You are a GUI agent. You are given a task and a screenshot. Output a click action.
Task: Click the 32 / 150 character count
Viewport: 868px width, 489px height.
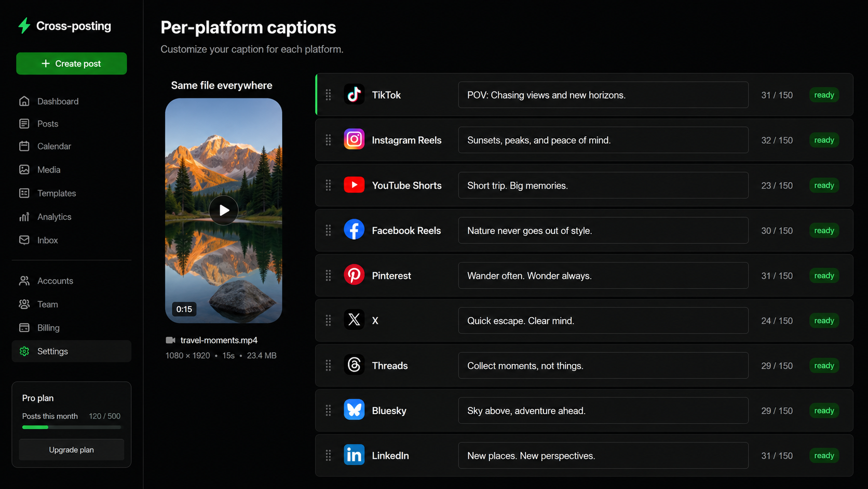777,140
